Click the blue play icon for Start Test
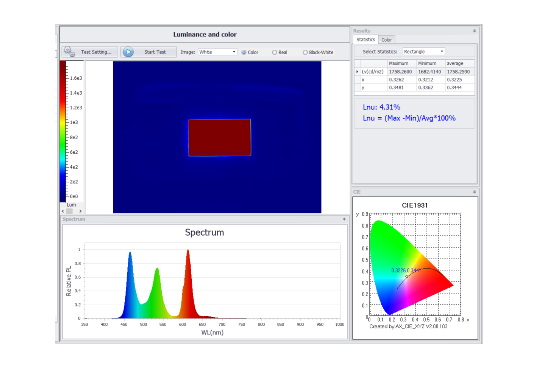This screenshot has height=380, width=540. (x=128, y=52)
